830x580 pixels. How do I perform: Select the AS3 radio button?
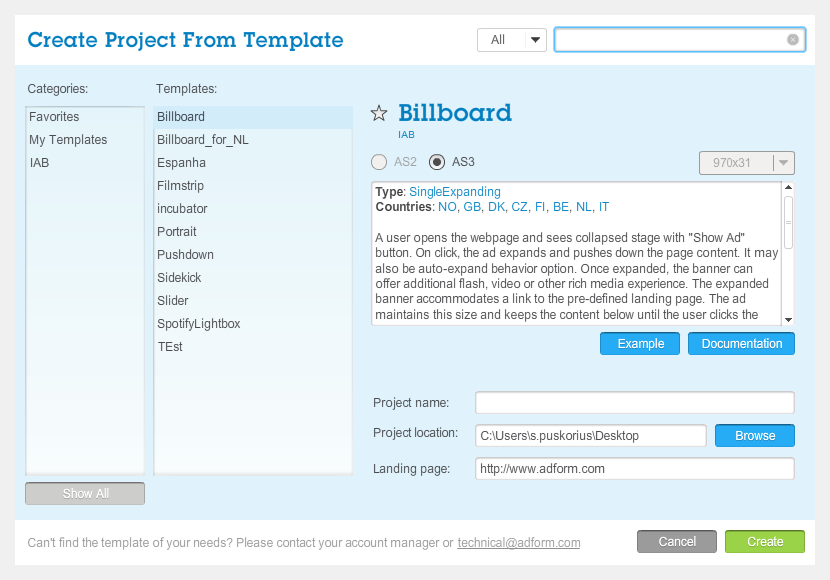tap(437, 162)
